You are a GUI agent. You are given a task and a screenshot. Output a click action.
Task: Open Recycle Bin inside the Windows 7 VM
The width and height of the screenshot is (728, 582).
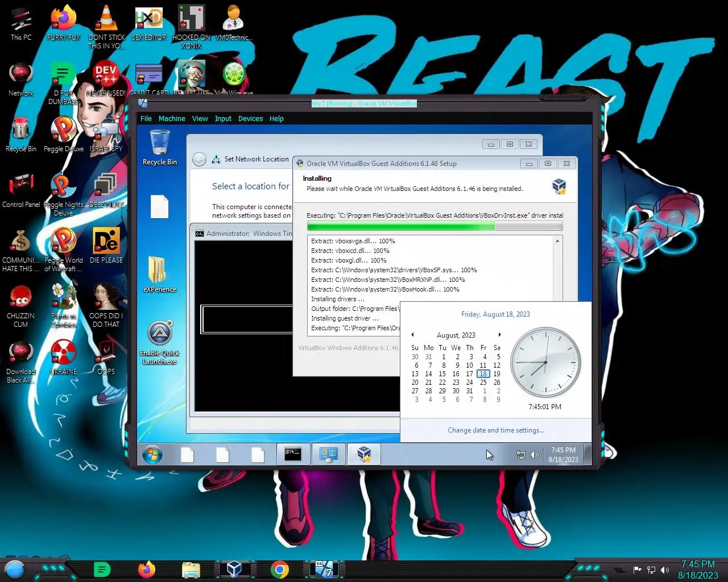click(160, 147)
